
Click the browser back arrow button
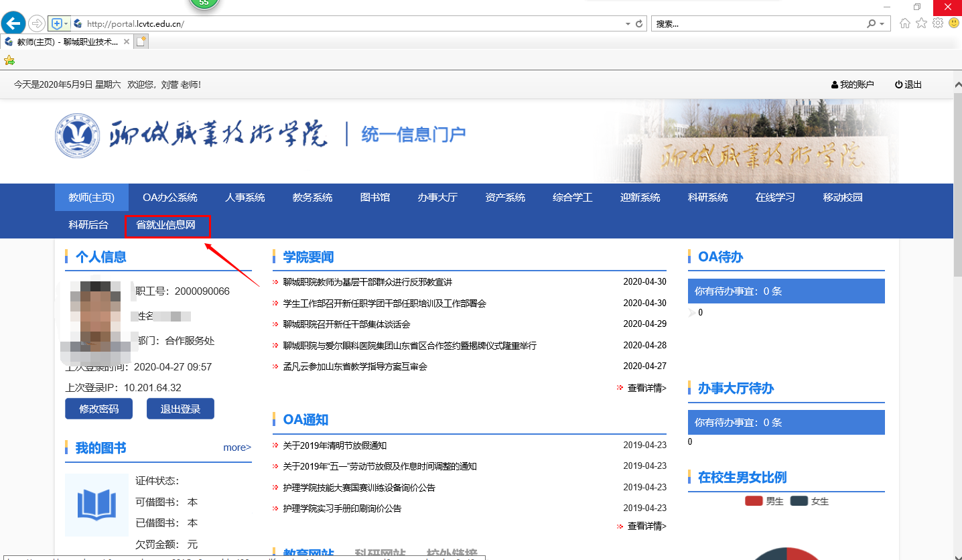[13, 23]
